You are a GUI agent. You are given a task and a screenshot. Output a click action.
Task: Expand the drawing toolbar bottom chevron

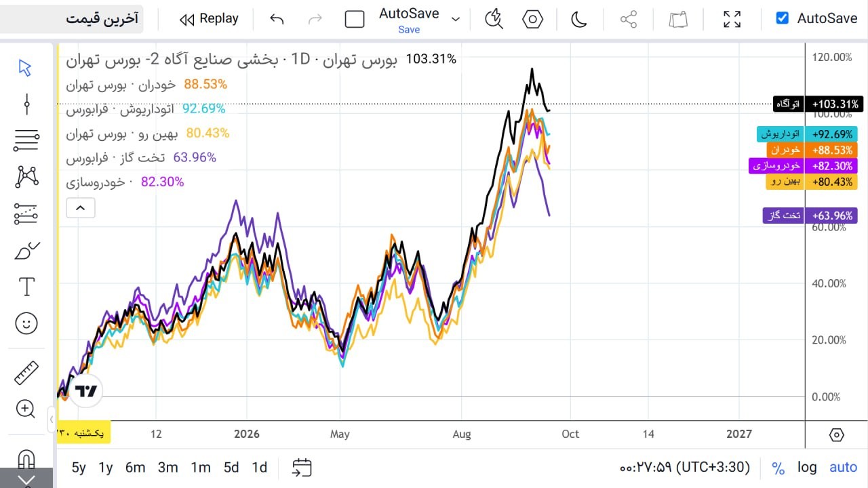(x=26, y=480)
